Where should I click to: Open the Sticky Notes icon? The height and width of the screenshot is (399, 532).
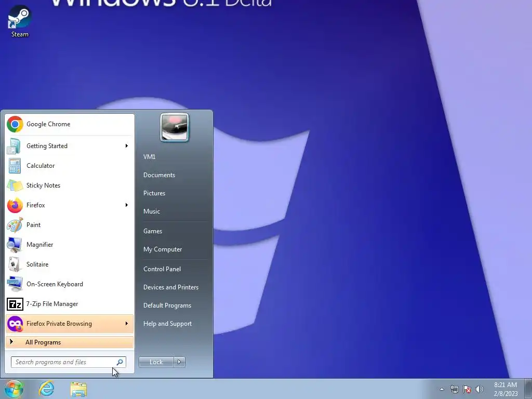[x=15, y=185]
